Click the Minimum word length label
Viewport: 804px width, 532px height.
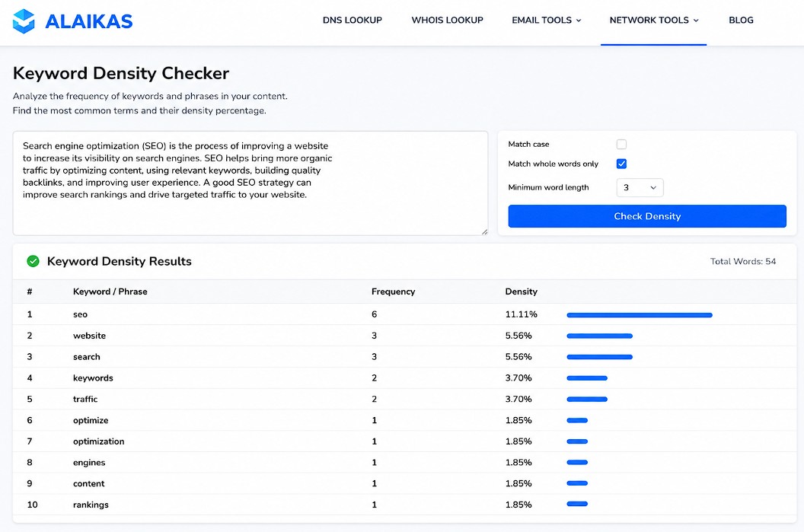click(x=548, y=187)
